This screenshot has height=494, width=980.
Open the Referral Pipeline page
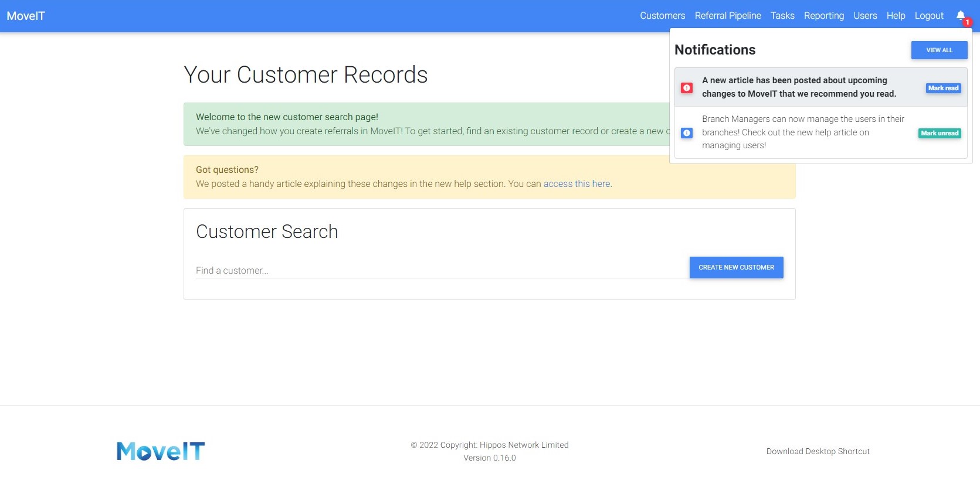(727, 16)
